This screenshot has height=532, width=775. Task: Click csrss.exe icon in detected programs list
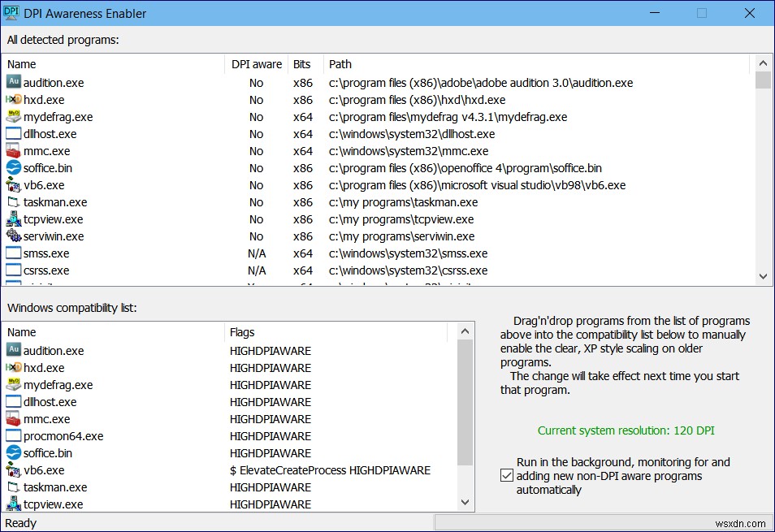click(13, 270)
